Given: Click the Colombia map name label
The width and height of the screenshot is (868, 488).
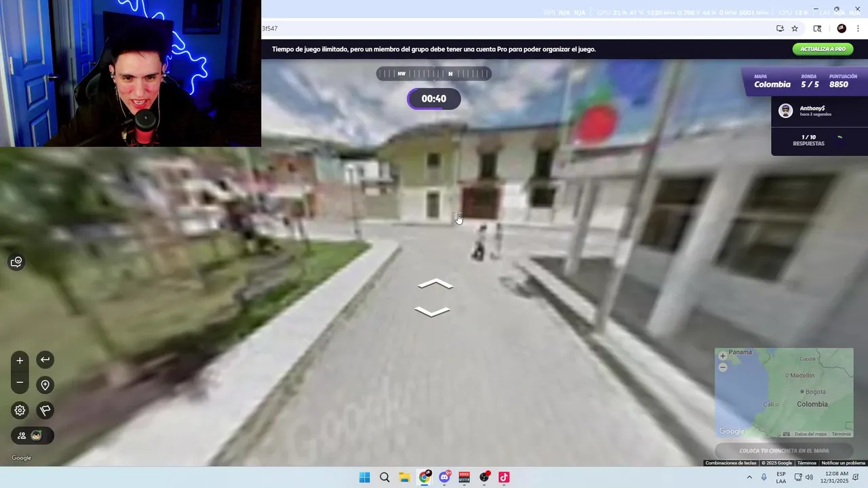Looking at the screenshot, I should point(772,85).
